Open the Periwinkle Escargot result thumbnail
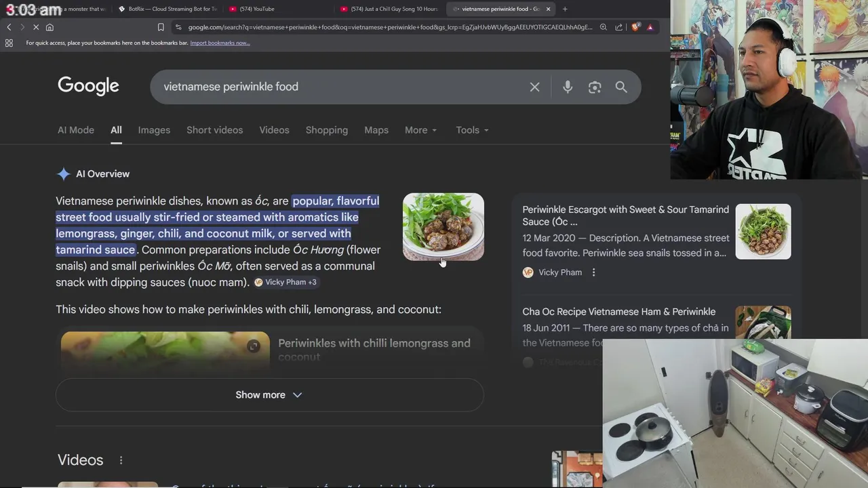The width and height of the screenshot is (868, 488). coord(763,231)
